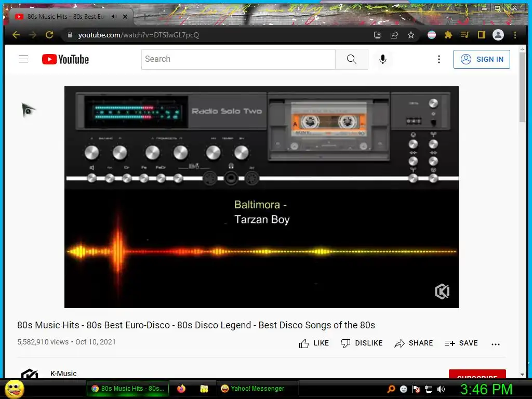Go to the YouTube home logo

tap(65, 59)
